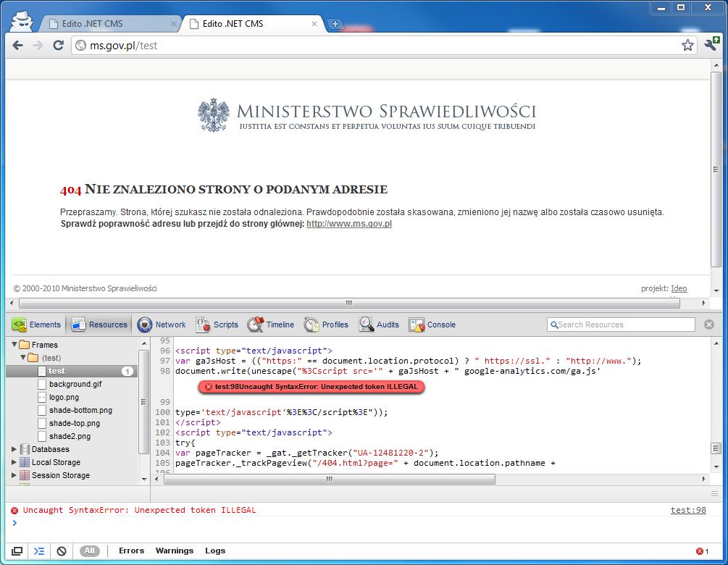
Task: Click the red SyntaxError bubble on line 98
Action: click(311, 387)
